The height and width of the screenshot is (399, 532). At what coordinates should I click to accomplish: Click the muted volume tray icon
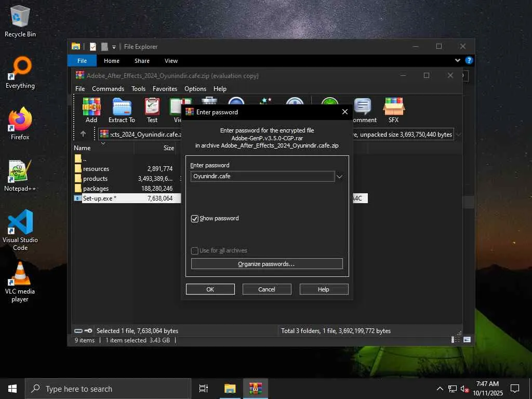click(x=464, y=389)
